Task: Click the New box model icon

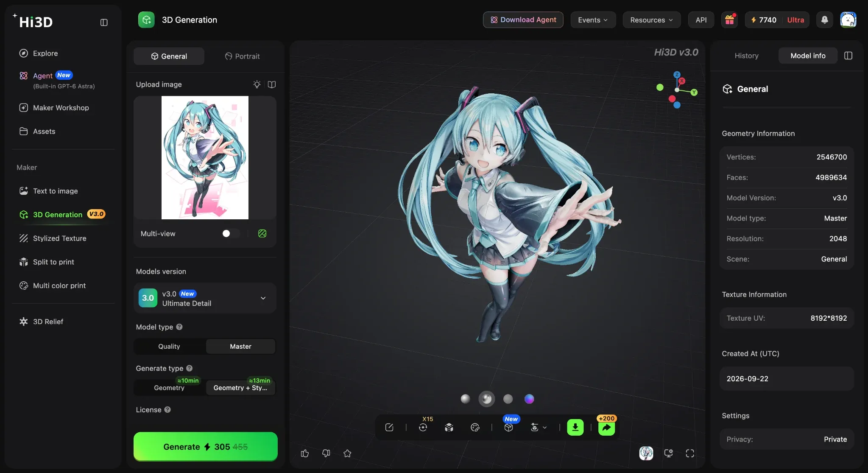Action: pyautogui.click(x=509, y=427)
